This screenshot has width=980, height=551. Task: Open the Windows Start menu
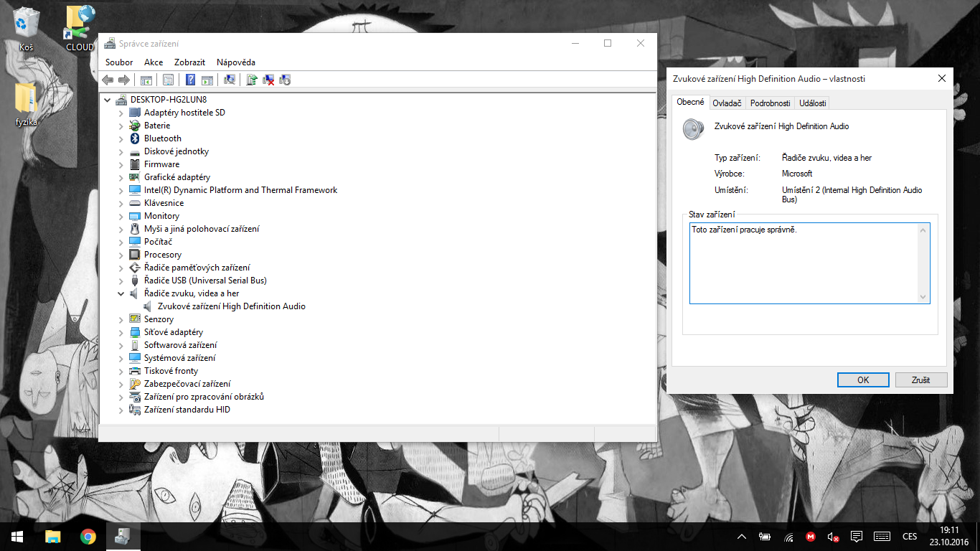(17, 537)
